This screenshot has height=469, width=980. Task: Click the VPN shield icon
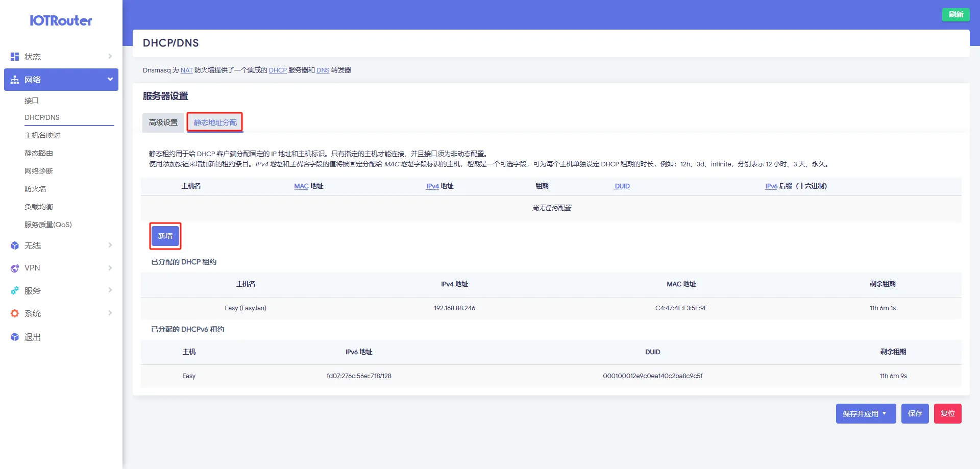15,268
